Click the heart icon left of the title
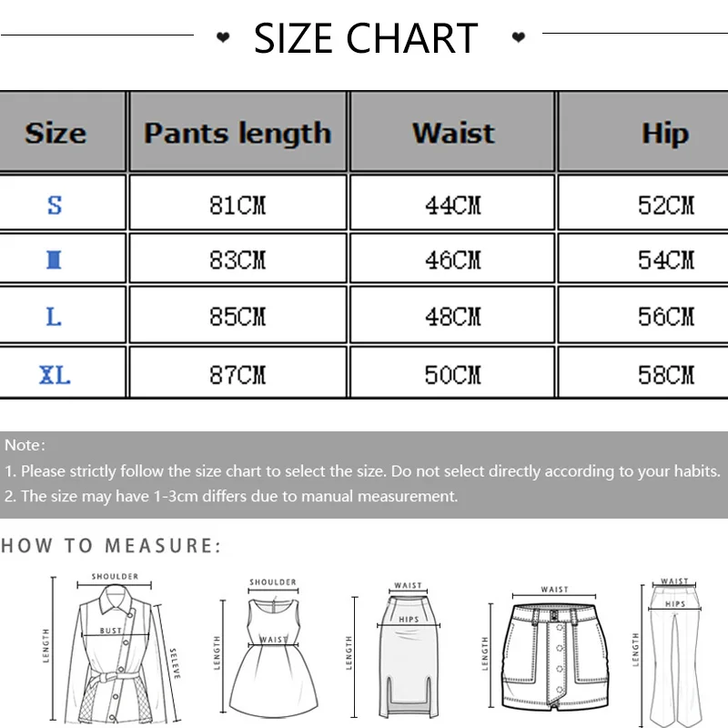The image size is (728, 728). point(223,37)
